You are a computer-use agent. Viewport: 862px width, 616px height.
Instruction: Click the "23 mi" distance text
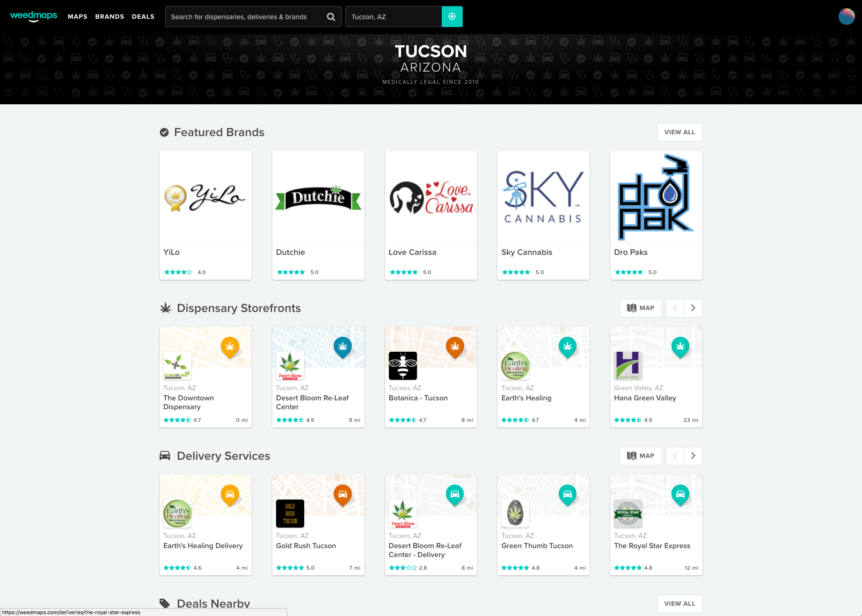click(x=691, y=420)
